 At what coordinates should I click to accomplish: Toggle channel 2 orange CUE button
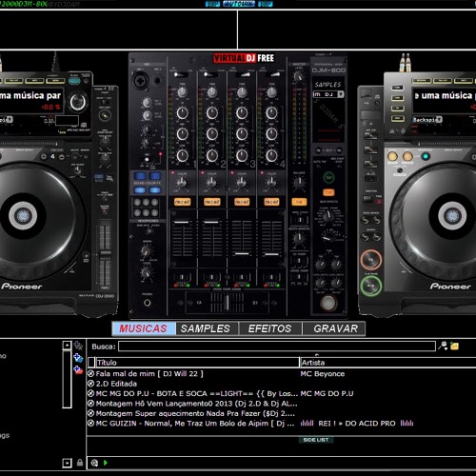212,202
